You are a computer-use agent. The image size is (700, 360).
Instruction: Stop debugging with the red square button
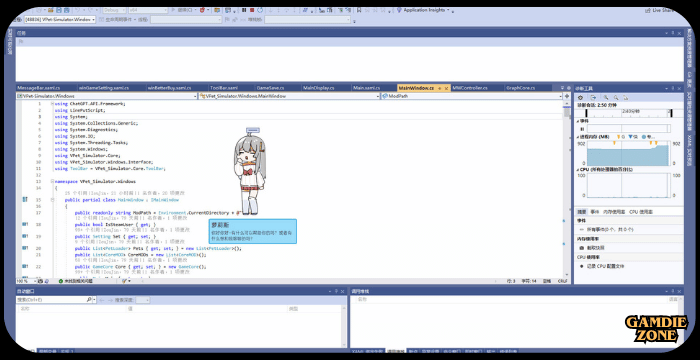(x=252, y=10)
